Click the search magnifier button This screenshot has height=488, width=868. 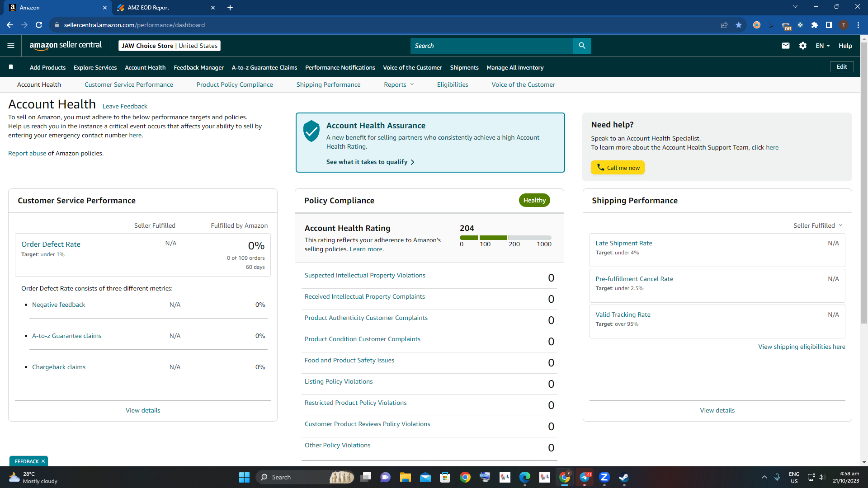[x=582, y=46]
